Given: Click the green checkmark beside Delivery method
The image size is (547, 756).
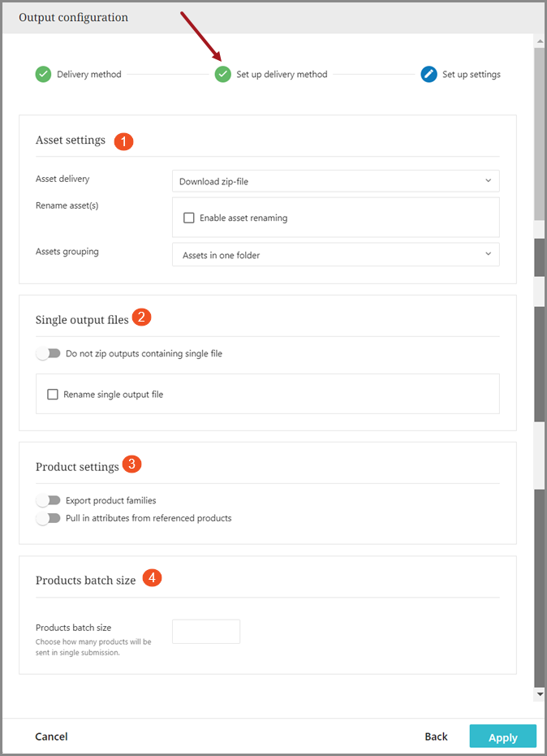Looking at the screenshot, I should [x=43, y=75].
